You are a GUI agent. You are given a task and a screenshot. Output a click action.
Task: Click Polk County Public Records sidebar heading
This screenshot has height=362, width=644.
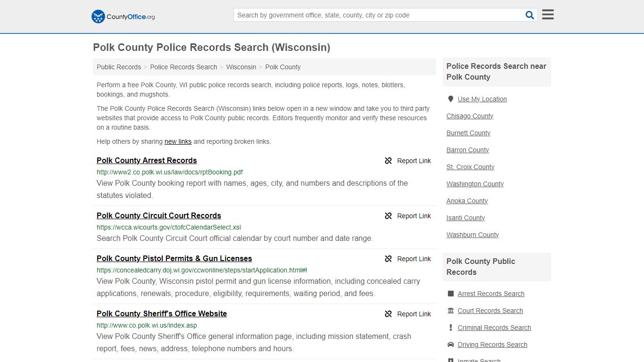(x=481, y=267)
